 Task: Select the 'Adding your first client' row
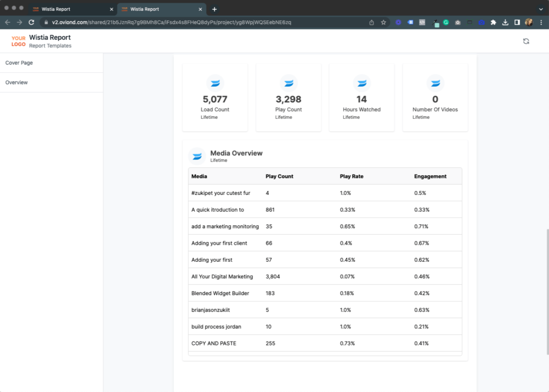tap(325, 243)
